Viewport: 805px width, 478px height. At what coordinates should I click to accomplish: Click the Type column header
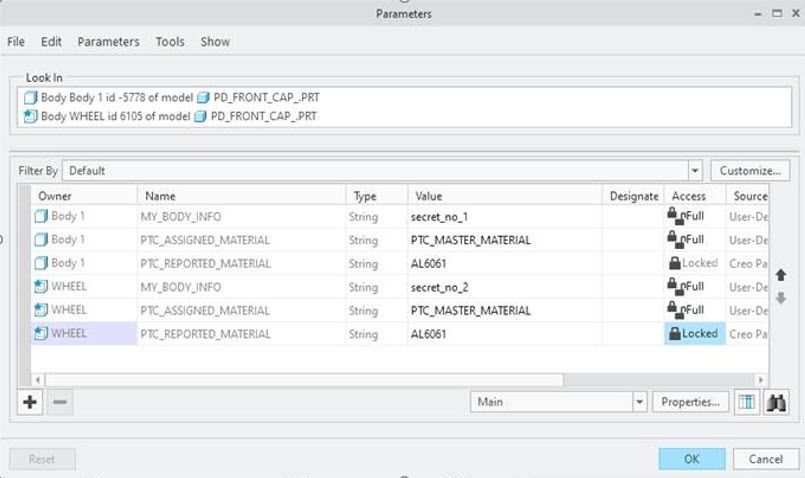[x=377, y=196]
